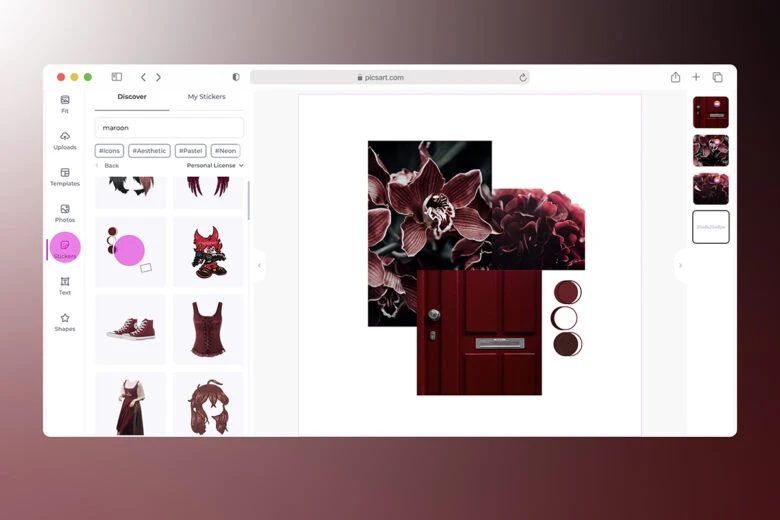Open the Photos panel
This screenshot has width=780, height=520.
point(65,213)
